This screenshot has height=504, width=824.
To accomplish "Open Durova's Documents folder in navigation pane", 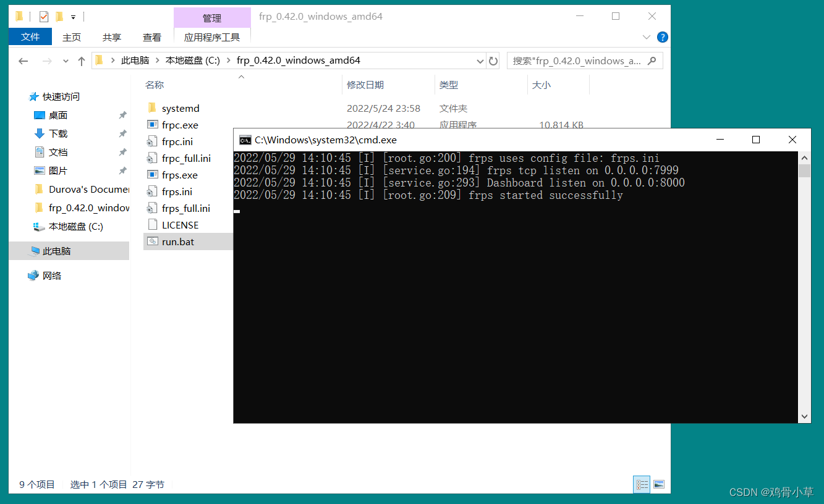I will (89, 190).
